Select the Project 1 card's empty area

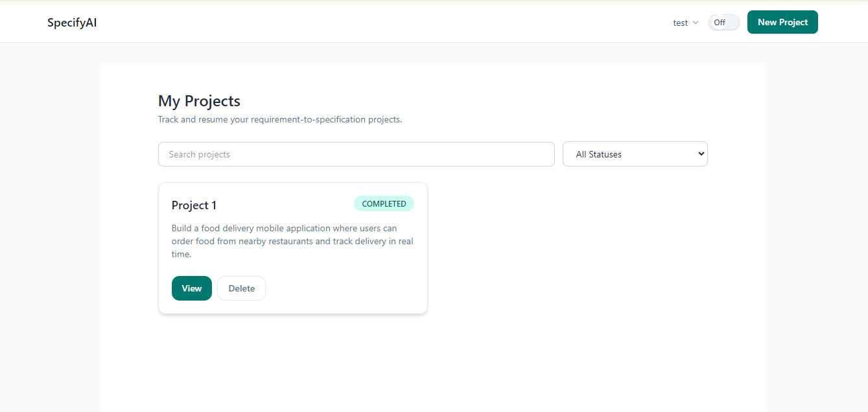click(x=347, y=288)
